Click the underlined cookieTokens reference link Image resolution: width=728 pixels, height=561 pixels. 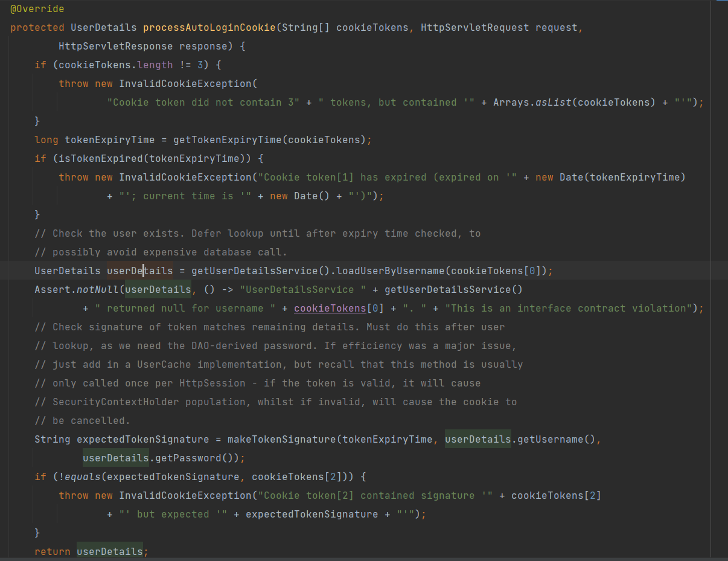(330, 308)
